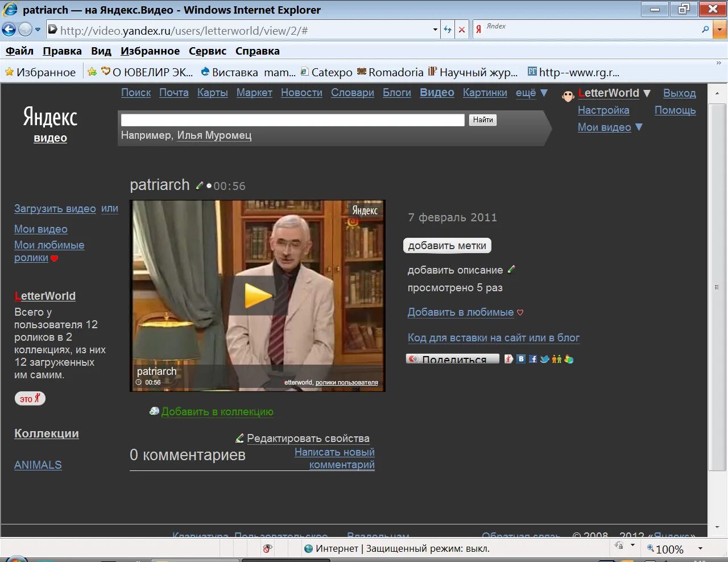
Task: Open Почта in the Yandex navigation
Action: (174, 93)
